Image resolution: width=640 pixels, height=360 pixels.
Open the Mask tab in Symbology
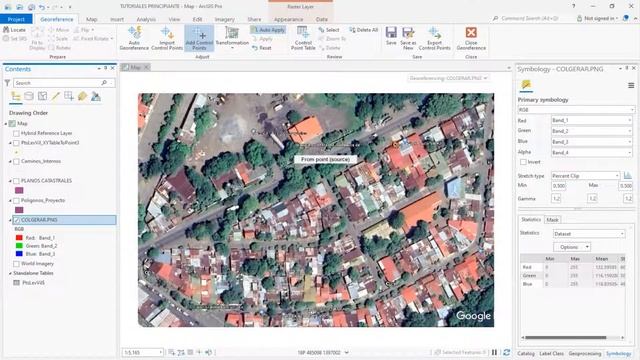click(x=552, y=220)
